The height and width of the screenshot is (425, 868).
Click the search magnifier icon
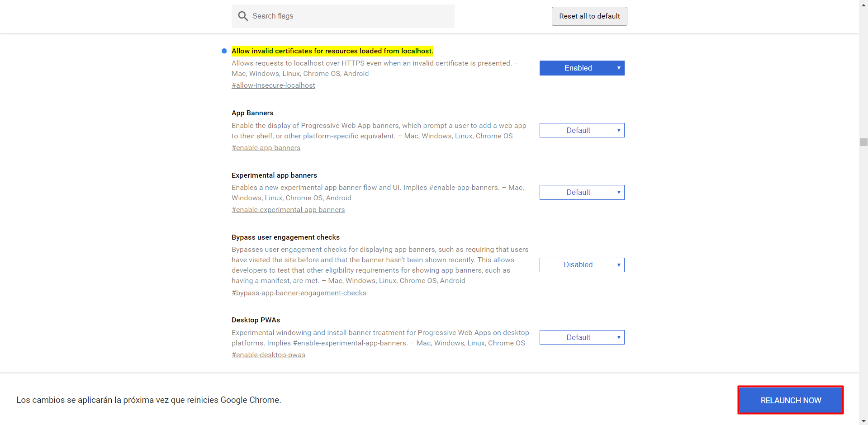tap(243, 16)
